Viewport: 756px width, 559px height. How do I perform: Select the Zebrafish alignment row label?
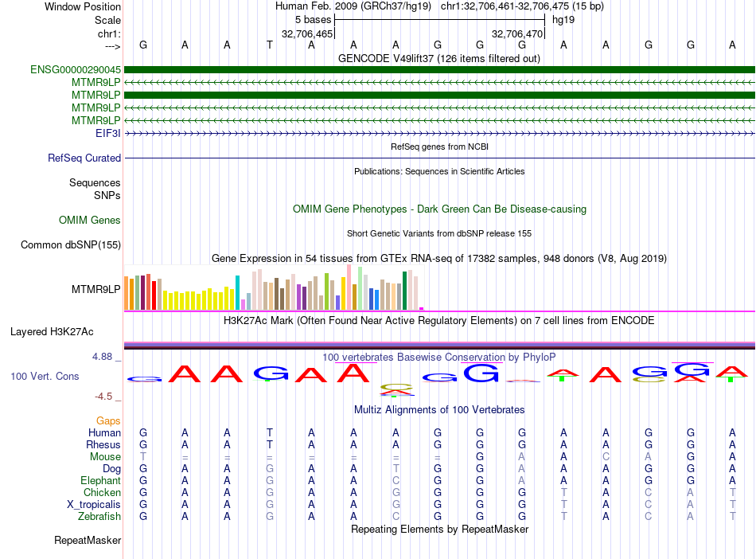pyautogui.click(x=99, y=516)
